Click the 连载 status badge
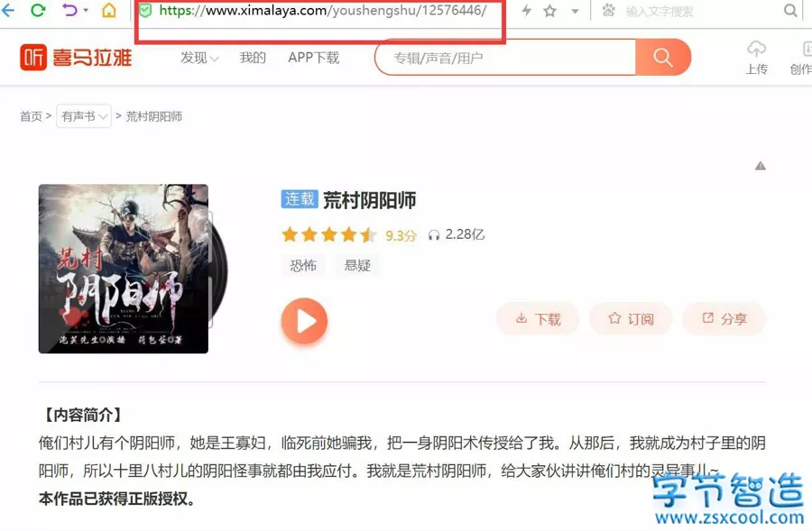Image resolution: width=812 pixels, height=531 pixels. 300,199
